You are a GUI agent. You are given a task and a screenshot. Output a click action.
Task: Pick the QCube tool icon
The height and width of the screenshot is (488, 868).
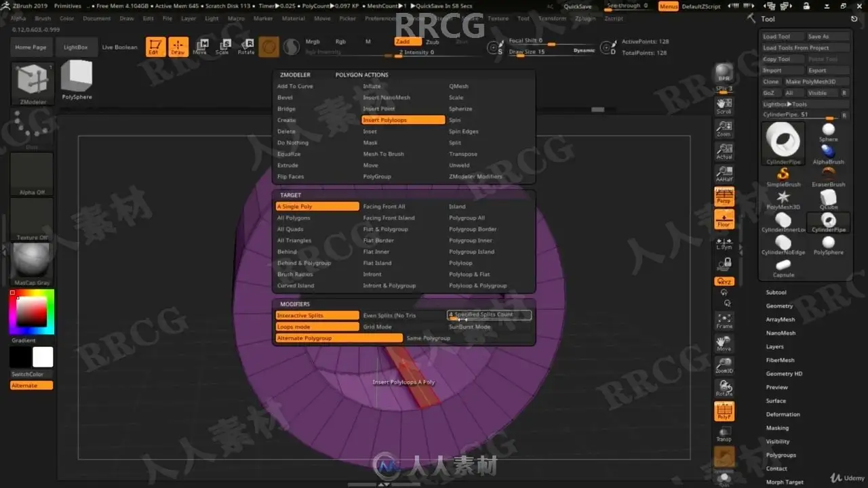[828, 199]
